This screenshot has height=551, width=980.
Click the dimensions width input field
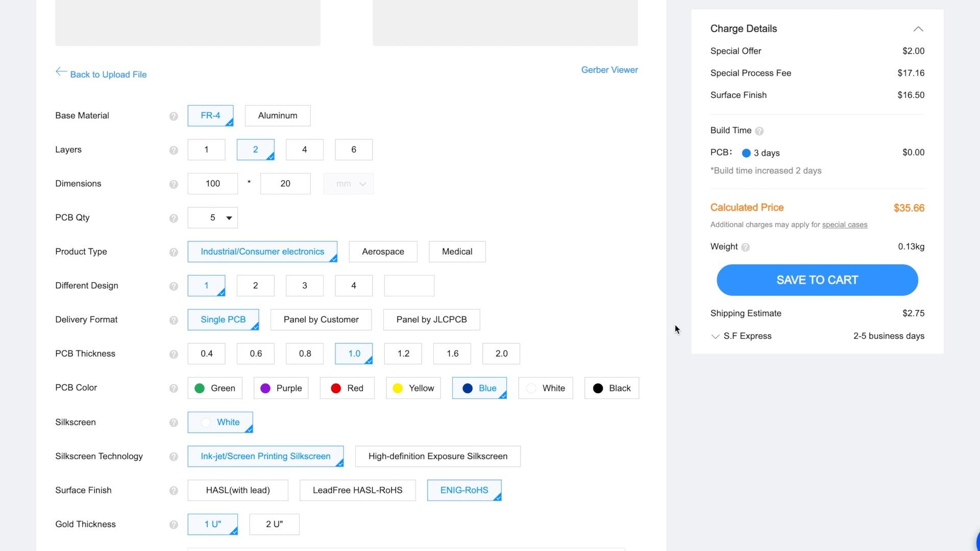coord(212,184)
